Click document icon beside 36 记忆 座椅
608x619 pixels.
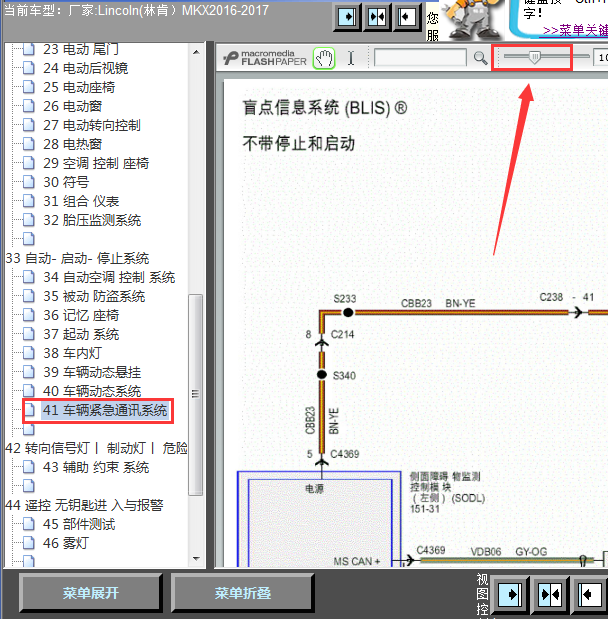pos(28,315)
